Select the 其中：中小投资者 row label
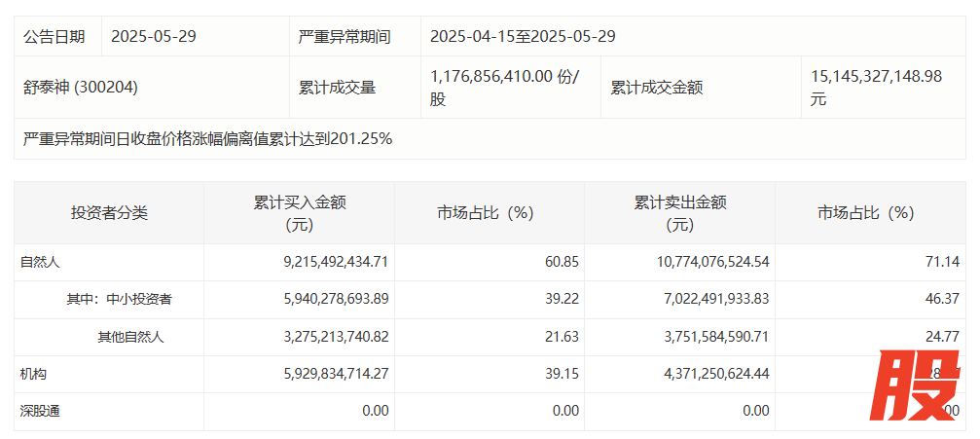The image size is (980, 439). (x=119, y=300)
